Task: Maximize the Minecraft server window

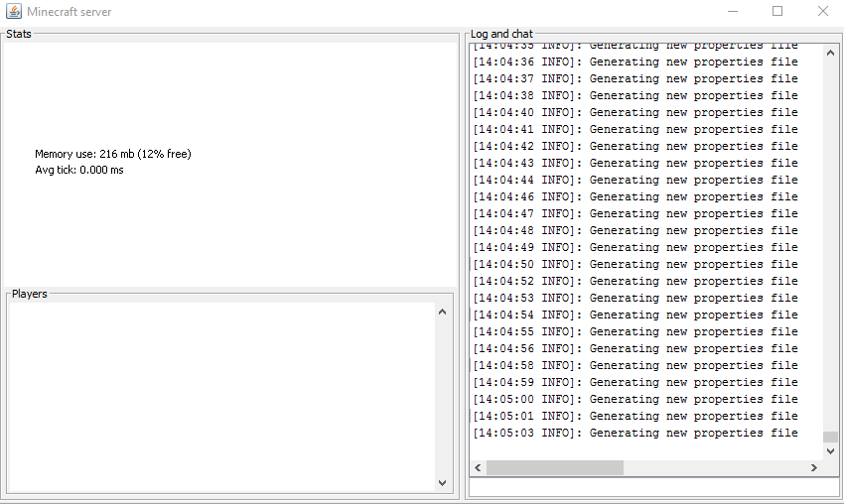Action: pos(777,11)
